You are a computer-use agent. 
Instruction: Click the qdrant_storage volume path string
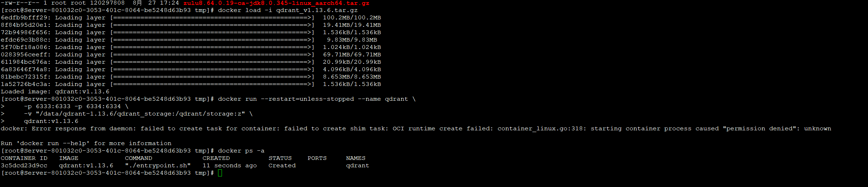[x=140, y=114]
